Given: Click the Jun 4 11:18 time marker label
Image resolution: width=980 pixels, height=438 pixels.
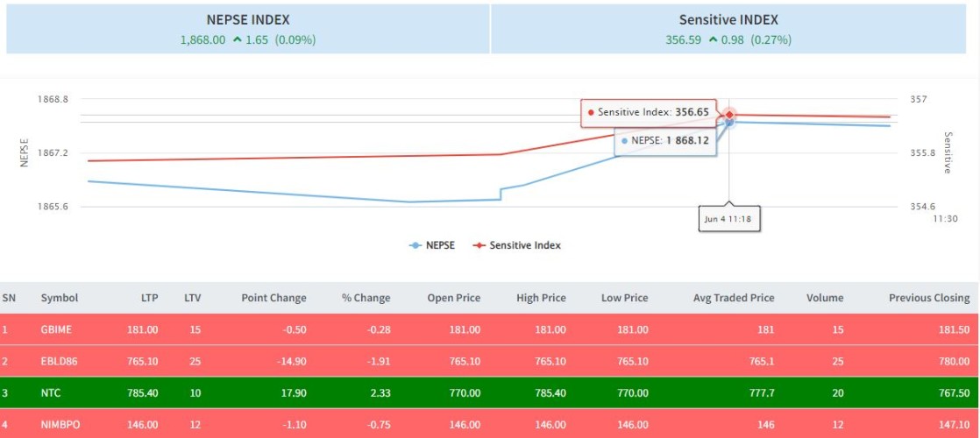Looking at the screenshot, I should [728, 219].
